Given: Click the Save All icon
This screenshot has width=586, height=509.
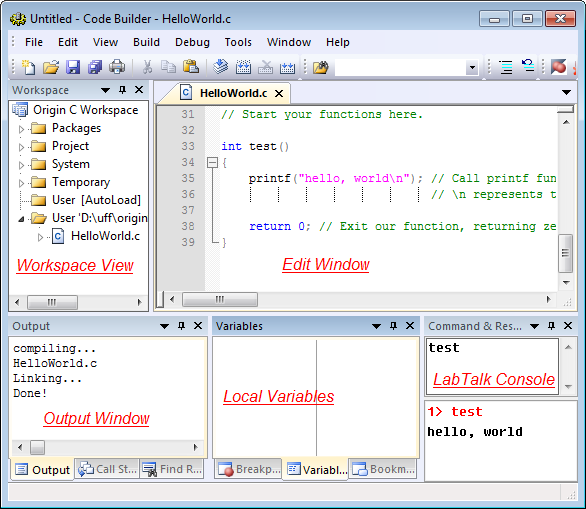Looking at the screenshot, I should click(x=95, y=67).
